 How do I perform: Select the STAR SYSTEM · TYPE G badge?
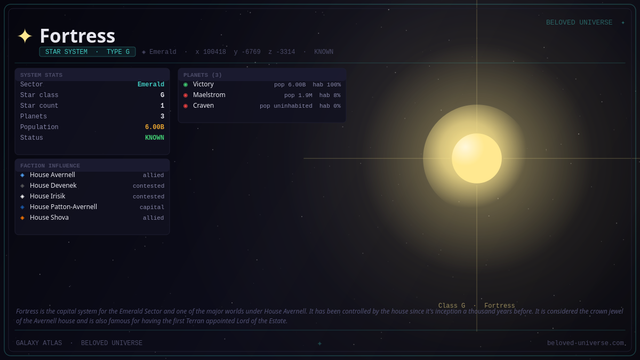click(x=87, y=52)
